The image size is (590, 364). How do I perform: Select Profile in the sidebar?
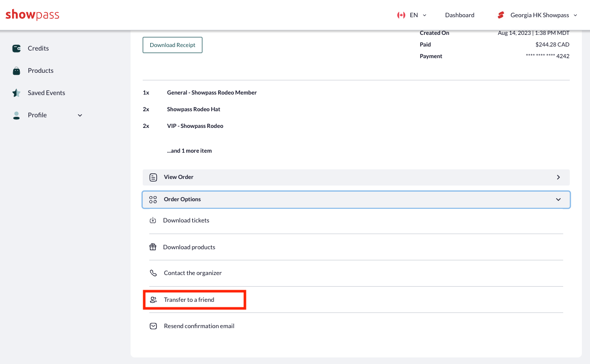(x=37, y=115)
